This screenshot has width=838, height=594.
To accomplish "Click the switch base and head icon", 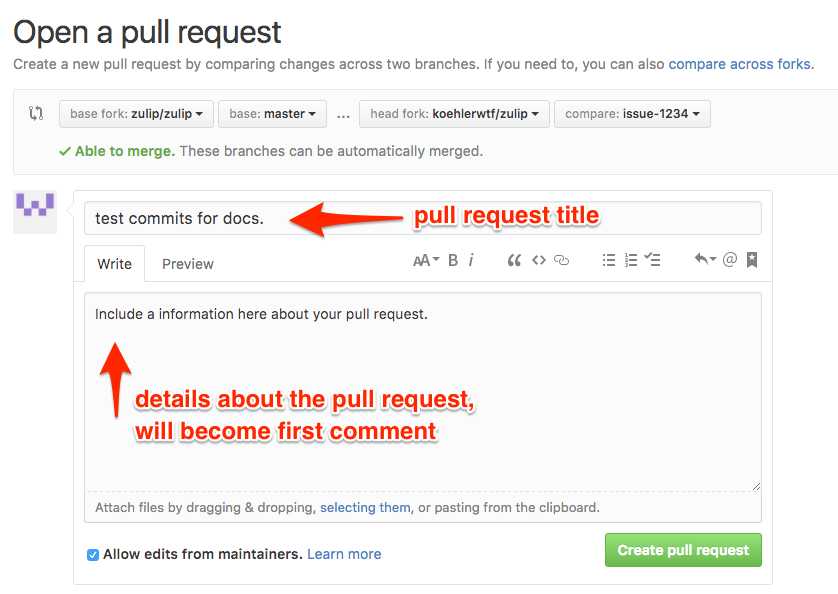I will click(36, 113).
